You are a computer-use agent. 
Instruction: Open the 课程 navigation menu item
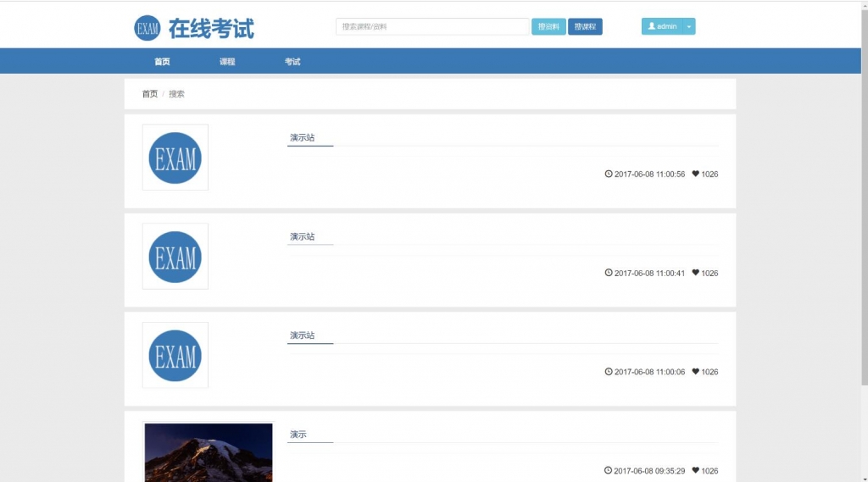pyautogui.click(x=227, y=62)
